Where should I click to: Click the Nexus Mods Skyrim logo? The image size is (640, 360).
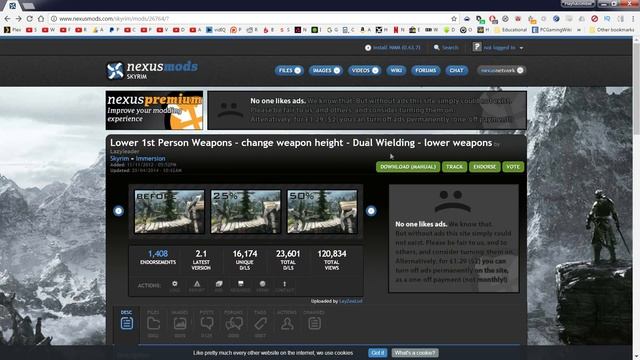[152, 70]
